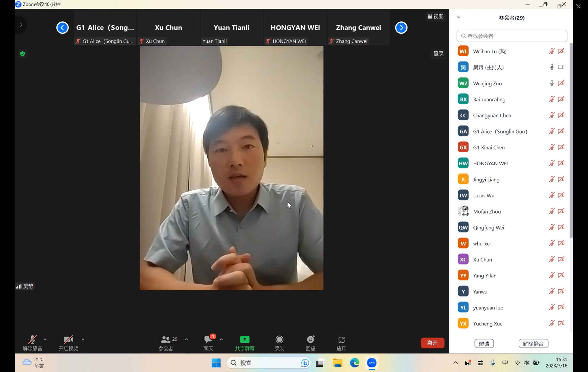Expand audio options arrow beside mute
This screenshot has height=372, width=588.
click(45, 339)
